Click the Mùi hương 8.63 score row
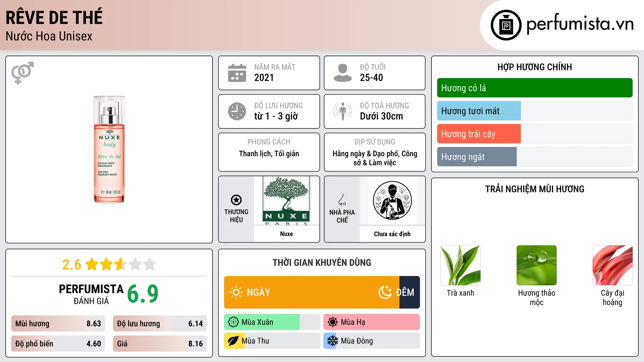This screenshot has width=644, height=362. pyautogui.click(x=58, y=324)
